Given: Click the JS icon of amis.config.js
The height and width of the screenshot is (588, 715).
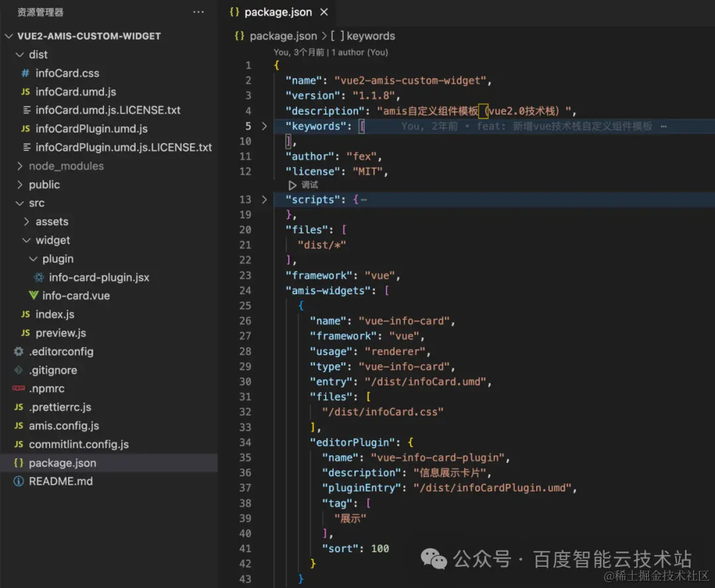Looking at the screenshot, I should click(19, 426).
